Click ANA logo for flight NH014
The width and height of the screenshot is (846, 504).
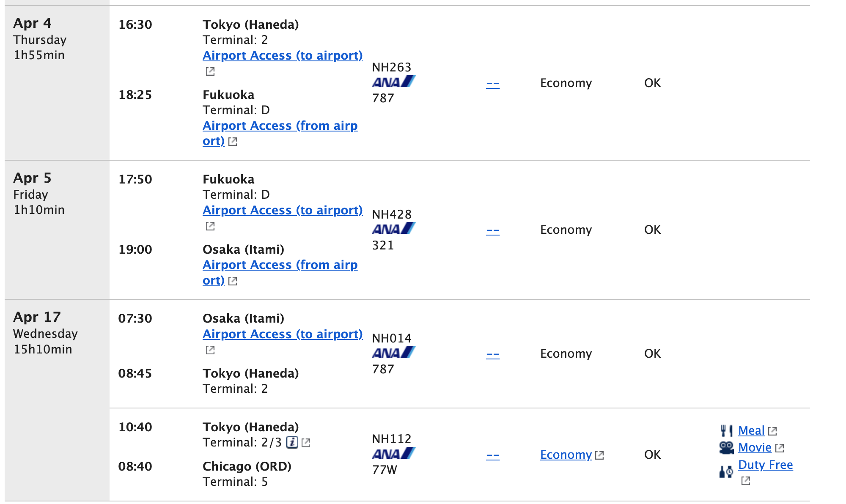click(394, 352)
